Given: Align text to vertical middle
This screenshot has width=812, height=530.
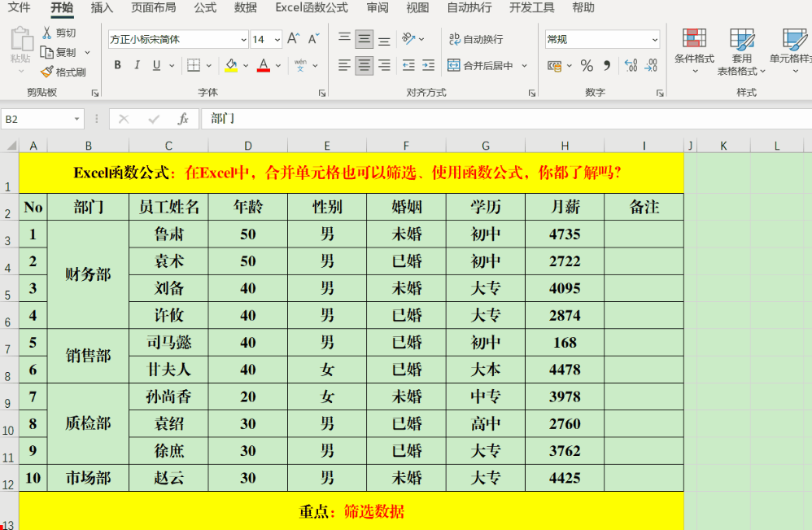Looking at the screenshot, I should click(364, 39).
